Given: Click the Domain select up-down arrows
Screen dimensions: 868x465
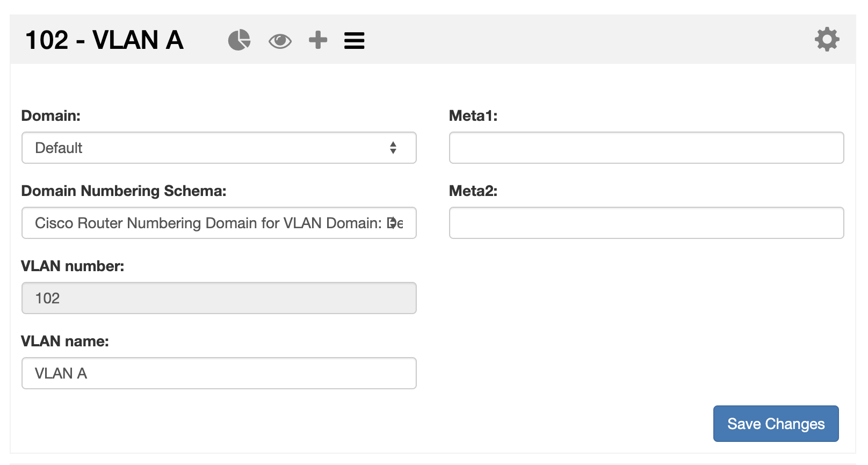Looking at the screenshot, I should pos(393,148).
